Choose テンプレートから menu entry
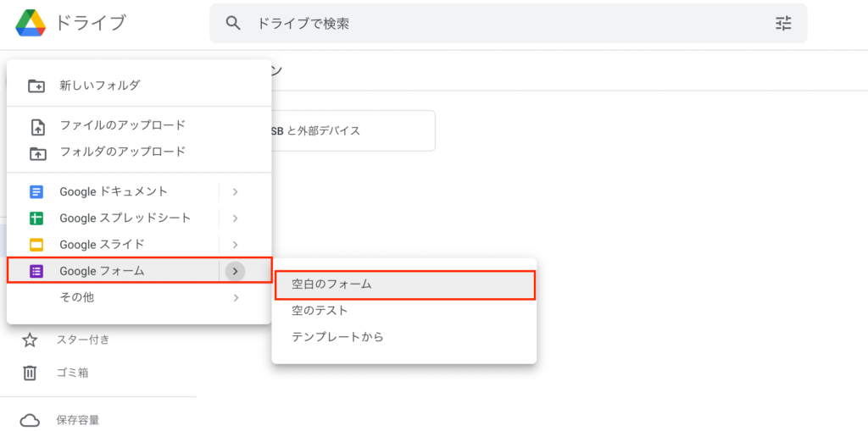This screenshot has height=431, width=868. (x=404, y=336)
